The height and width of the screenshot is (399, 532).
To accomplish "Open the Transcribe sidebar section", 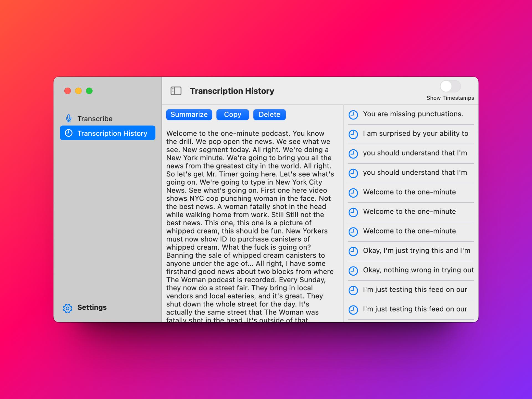I will coord(95,119).
